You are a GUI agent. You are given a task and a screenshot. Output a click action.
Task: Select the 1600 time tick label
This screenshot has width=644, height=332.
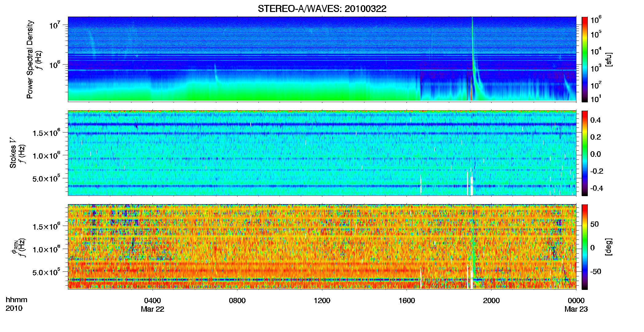pos(407,301)
